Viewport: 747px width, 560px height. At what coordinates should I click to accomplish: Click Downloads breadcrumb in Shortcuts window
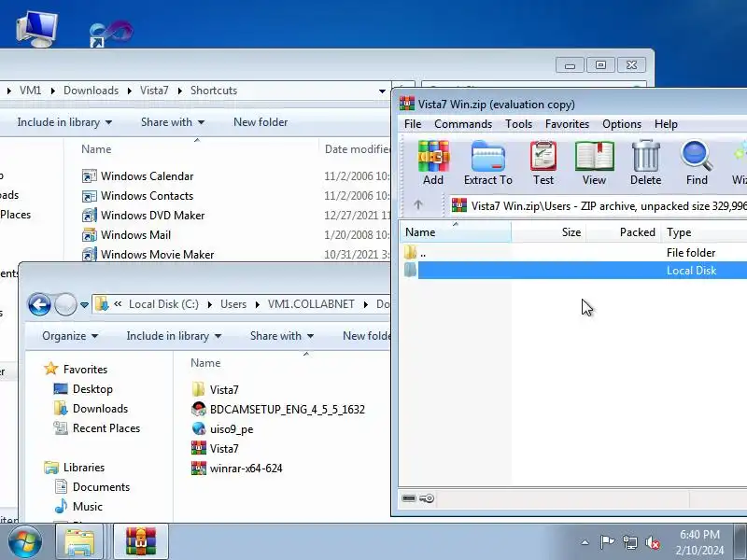coord(91,91)
